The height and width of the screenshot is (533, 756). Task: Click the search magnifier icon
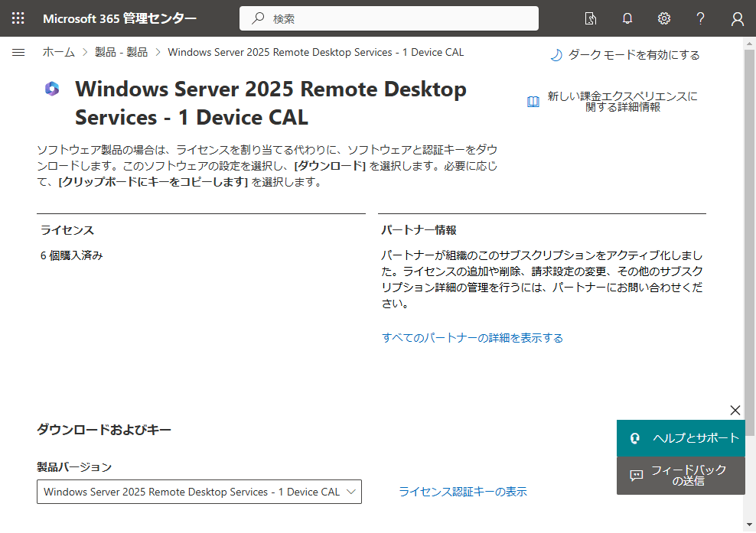coord(258,18)
